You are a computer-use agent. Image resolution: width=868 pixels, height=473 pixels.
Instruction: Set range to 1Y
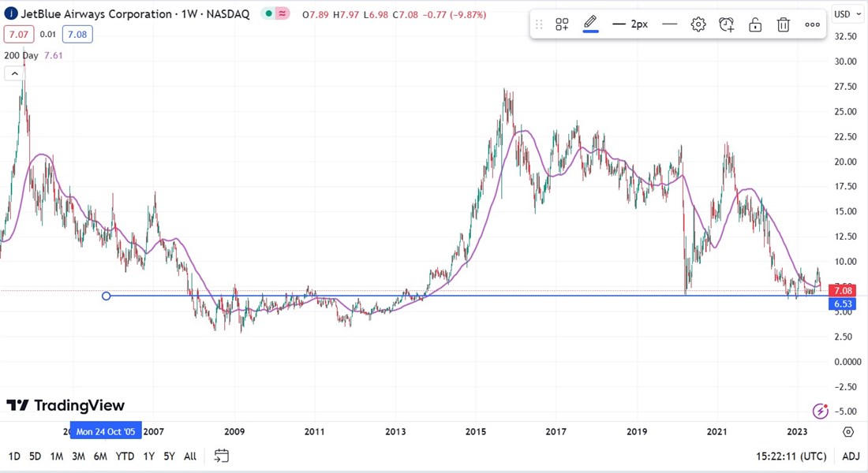click(x=149, y=456)
